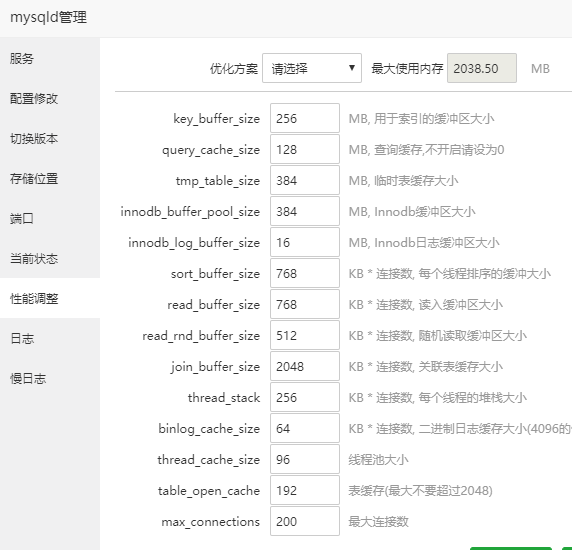This screenshot has width=572, height=550.
Task: Click the binlog_cache_size label
Action: point(209,429)
